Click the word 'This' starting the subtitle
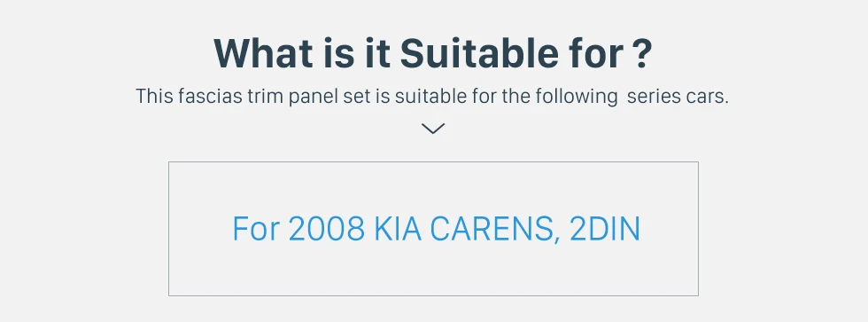Image resolution: width=868 pixels, height=322 pixels. coord(154,97)
